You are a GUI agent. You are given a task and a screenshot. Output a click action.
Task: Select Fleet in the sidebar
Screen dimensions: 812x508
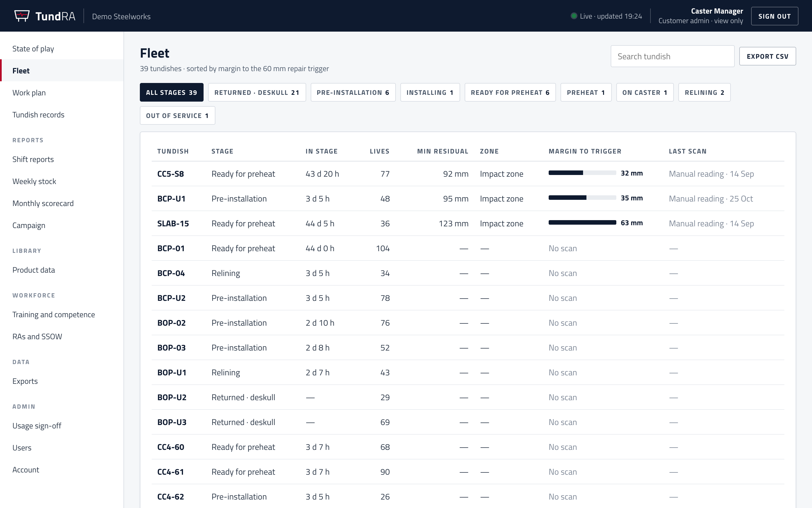(x=62, y=71)
